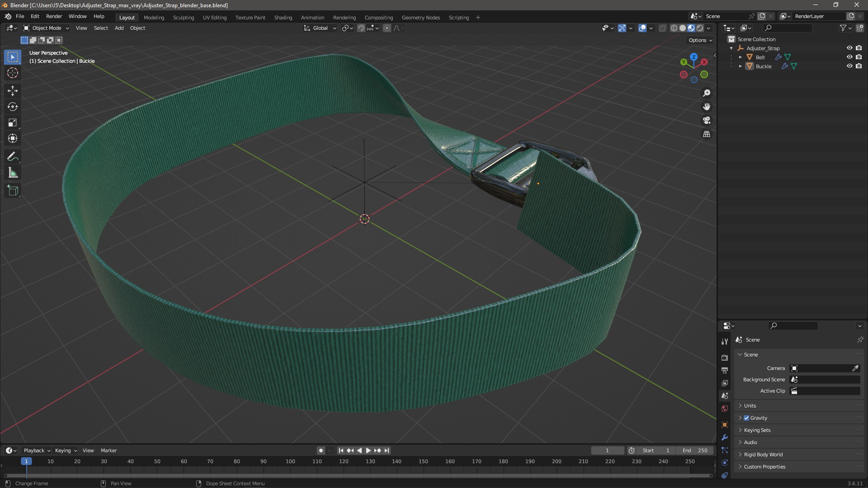Click the current frame number field
The image size is (868, 488).
pos(607,450)
